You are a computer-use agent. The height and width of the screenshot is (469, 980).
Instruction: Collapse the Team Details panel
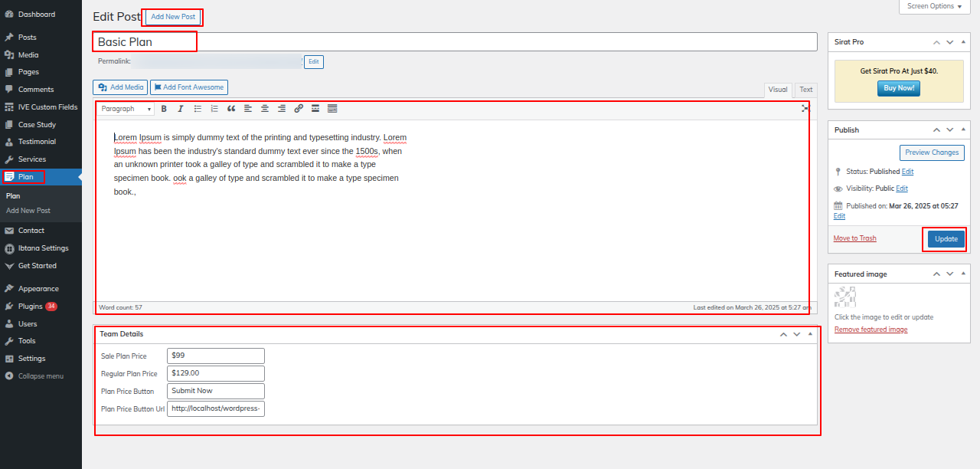pyautogui.click(x=810, y=334)
